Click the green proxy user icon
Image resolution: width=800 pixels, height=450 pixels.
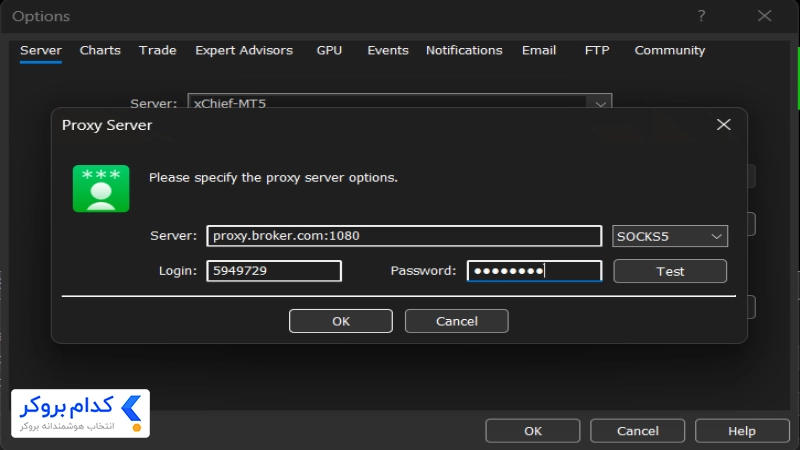[x=101, y=188]
